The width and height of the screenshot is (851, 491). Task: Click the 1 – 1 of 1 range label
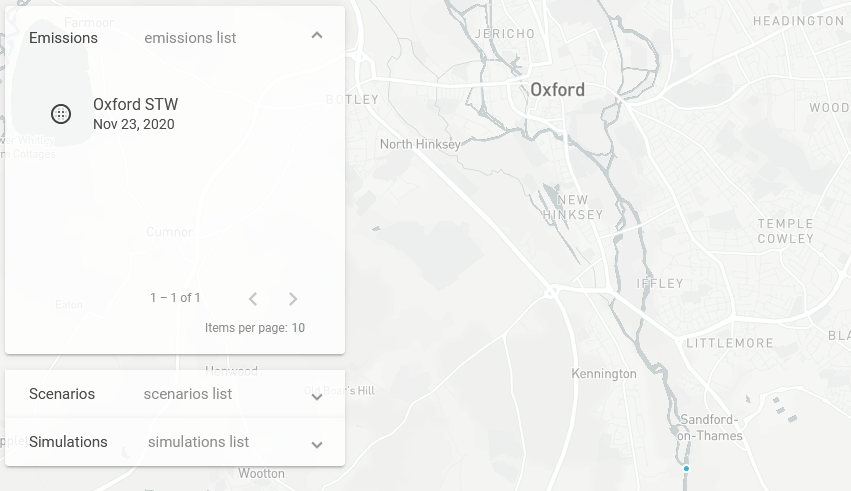[x=175, y=298]
